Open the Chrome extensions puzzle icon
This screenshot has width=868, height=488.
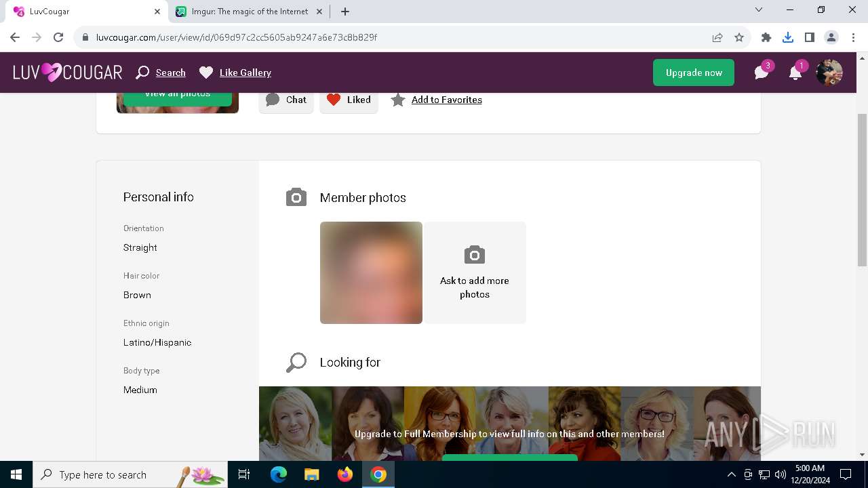[x=766, y=37]
